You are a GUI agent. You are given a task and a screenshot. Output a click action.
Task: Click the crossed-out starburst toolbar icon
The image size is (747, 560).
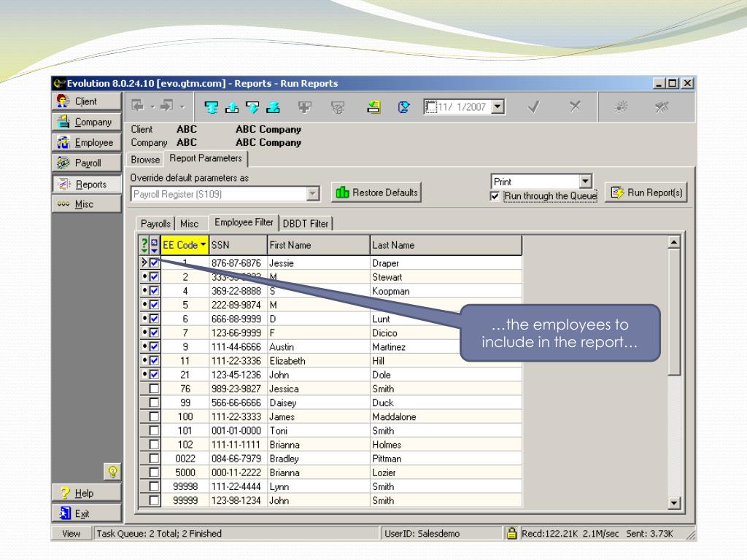coord(662,107)
